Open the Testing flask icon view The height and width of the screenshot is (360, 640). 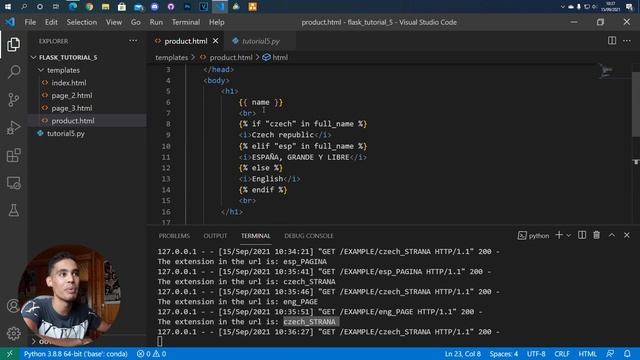[x=13, y=211]
